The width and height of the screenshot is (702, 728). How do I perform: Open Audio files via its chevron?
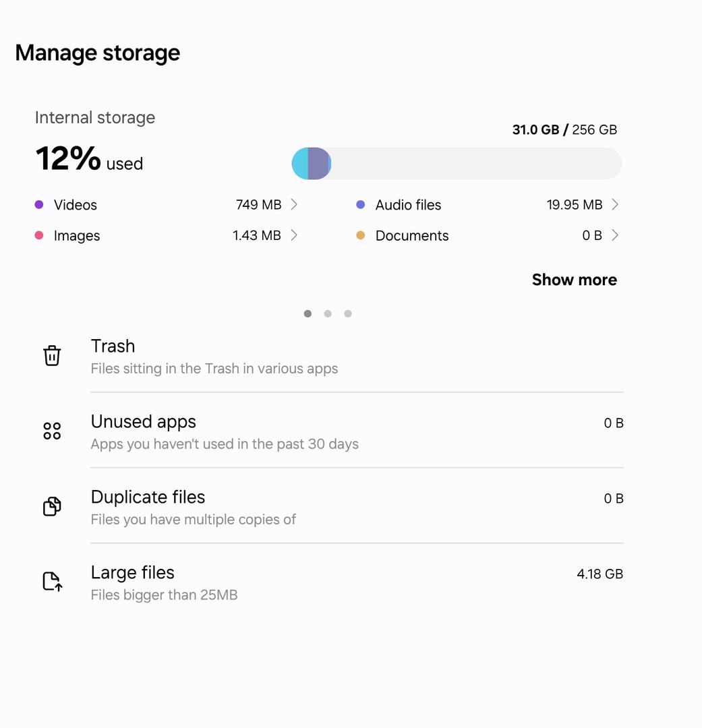click(x=615, y=204)
